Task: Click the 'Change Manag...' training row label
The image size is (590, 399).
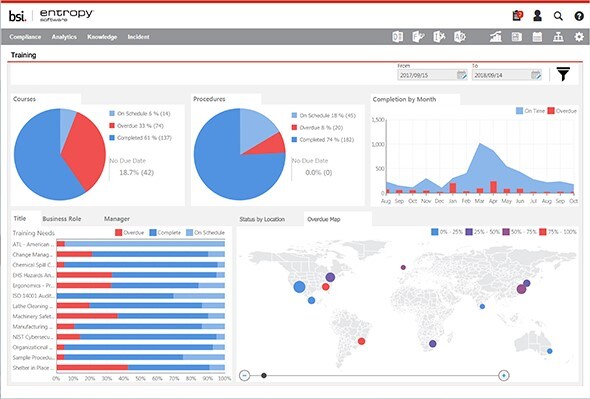Action: [32, 254]
